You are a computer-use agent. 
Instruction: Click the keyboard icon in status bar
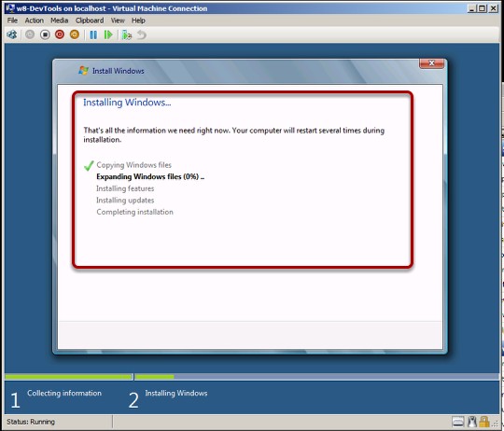click(458, 422)
